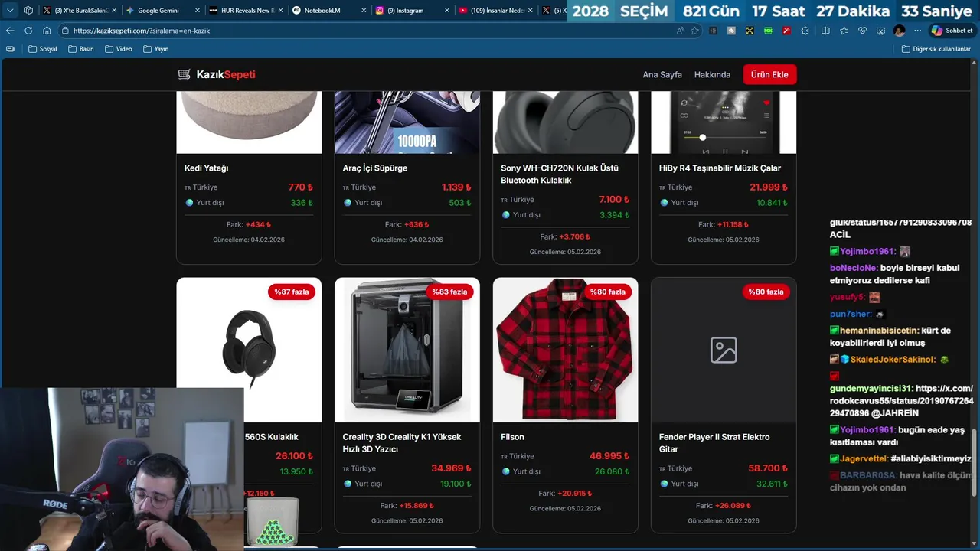Open the yellow arrows extension icon

(750, 31)
